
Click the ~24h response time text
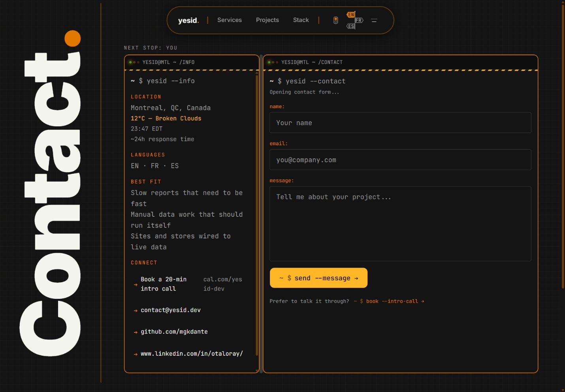pyautogui.click(x=162, y=139)
